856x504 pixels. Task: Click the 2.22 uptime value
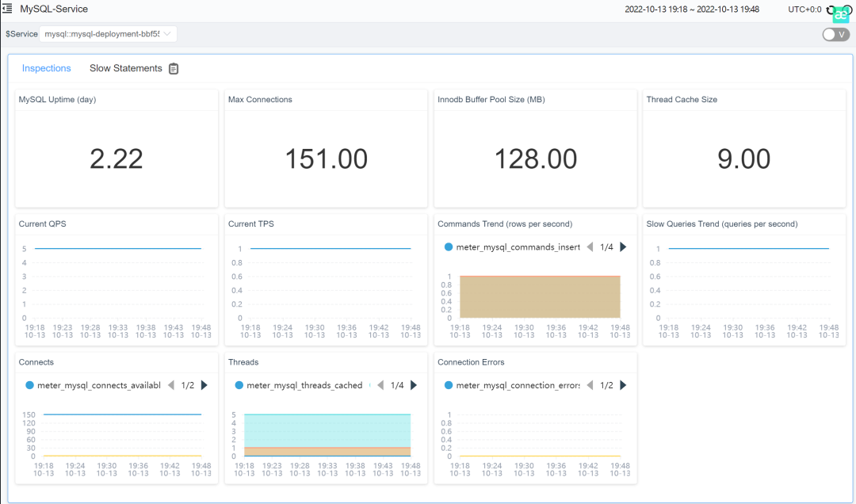click(117, 159)
